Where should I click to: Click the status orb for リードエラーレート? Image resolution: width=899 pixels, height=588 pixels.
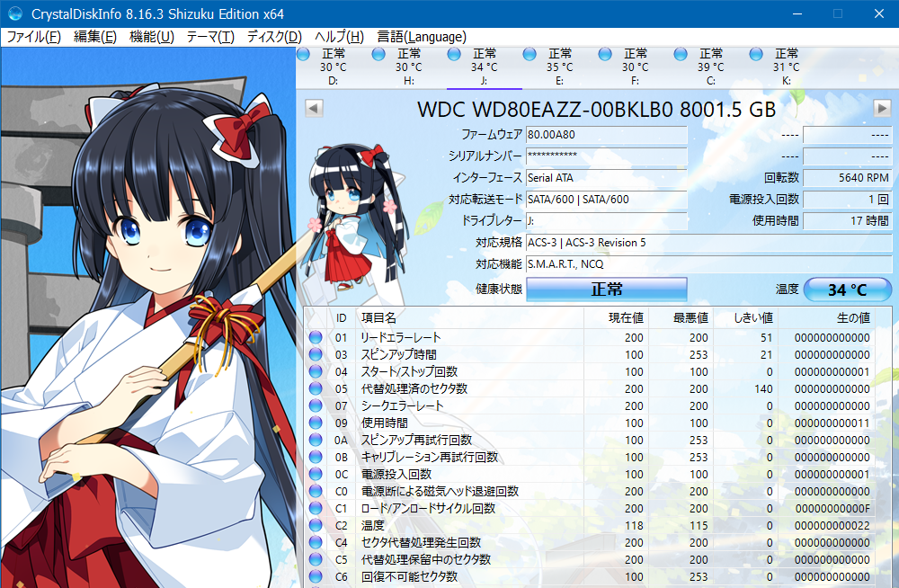click(x=316, y=337)
